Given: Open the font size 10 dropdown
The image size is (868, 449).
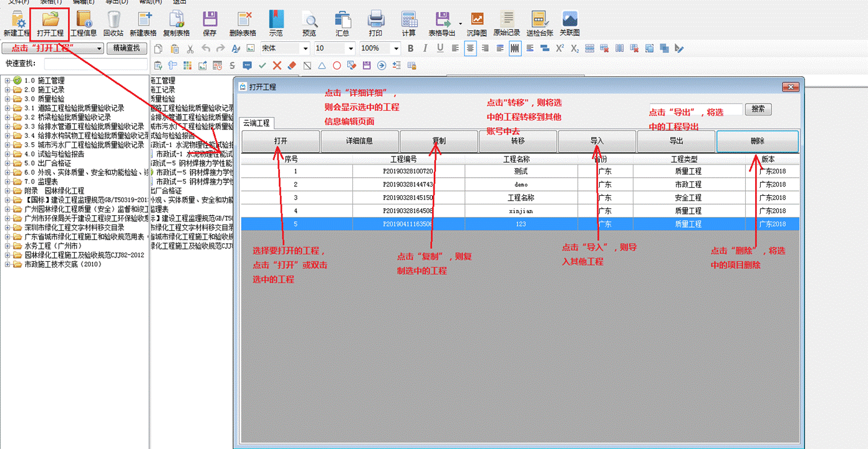Looking at the screenshot, I should pyautogui.click(x=350, y=48).
